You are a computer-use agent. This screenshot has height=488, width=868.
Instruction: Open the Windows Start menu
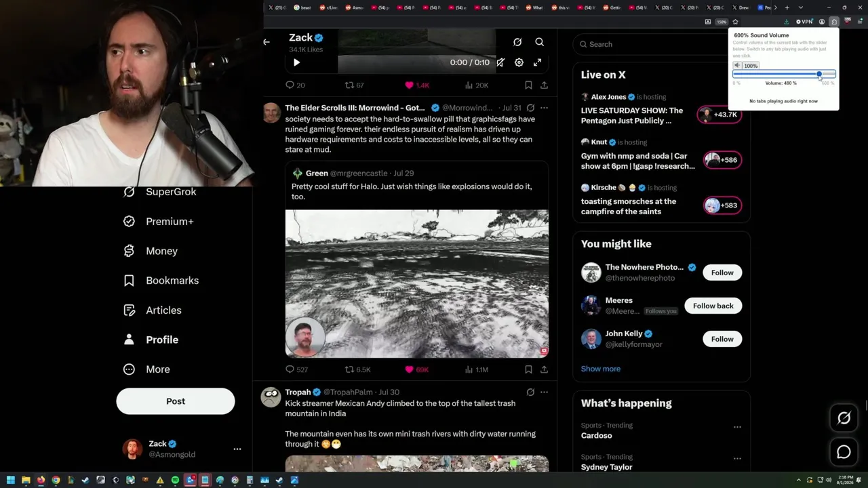pos(10,481)
